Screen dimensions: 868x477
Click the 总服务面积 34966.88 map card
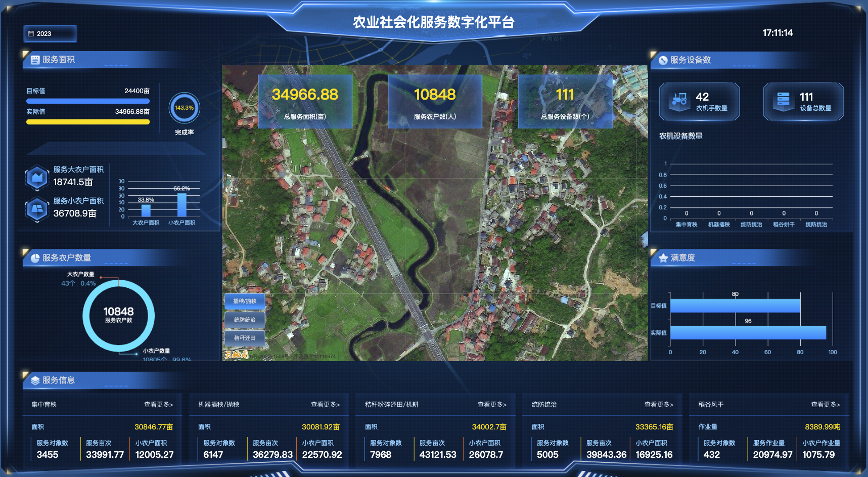click(305, 102)
